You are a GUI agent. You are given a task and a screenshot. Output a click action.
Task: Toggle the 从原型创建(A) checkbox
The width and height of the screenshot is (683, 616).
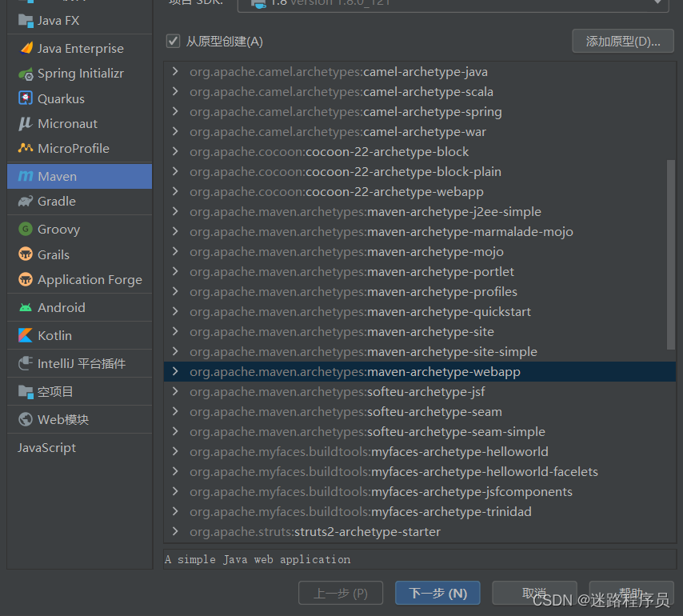(173, 41)
